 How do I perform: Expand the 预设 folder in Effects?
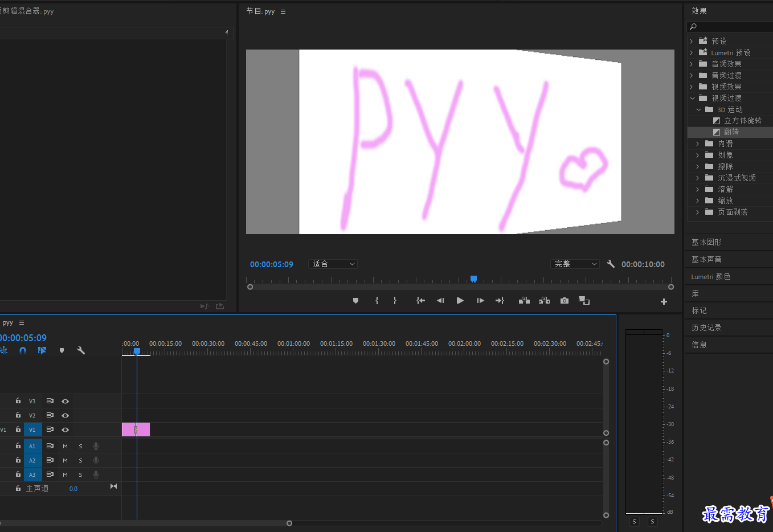(x=692, y=41)
